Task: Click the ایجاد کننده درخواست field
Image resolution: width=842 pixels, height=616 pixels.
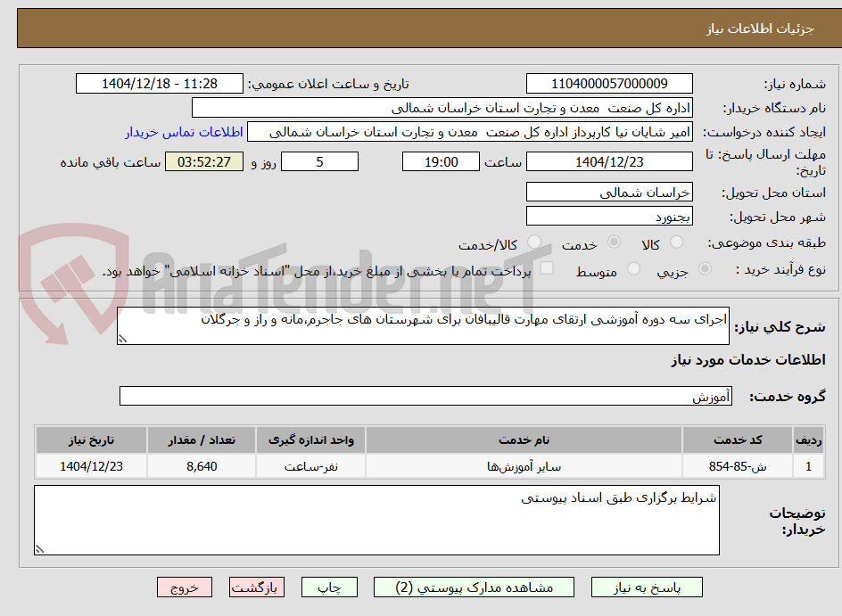Action: [x=470, y=132]
